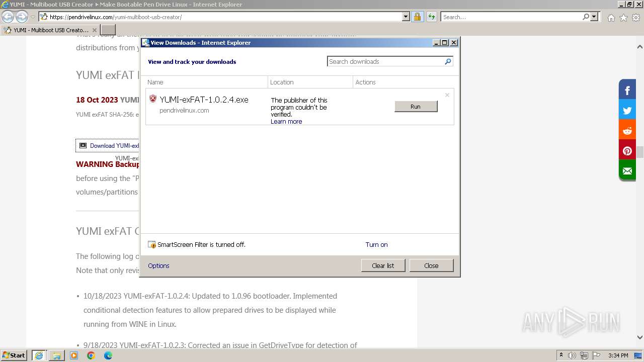Open download Options link
Screen dimensions: 644x362
coord(158,266)
